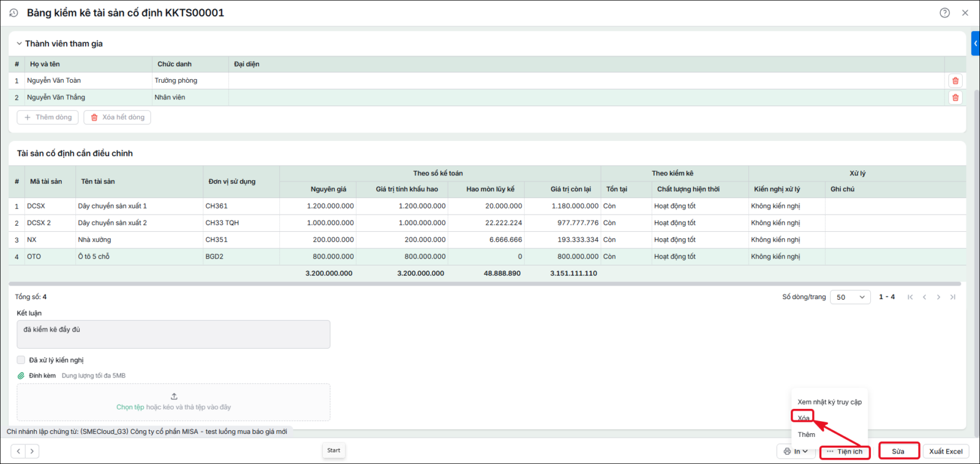Tick the Đã xử lý kiến nghị checkbox
This screenshot has height=464, width=980.
pyautogui.click(x=21, y=360)
